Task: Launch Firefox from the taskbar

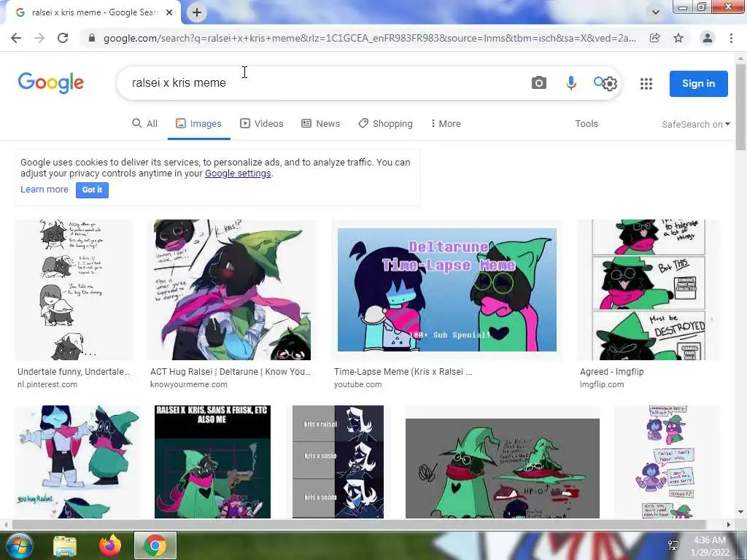Action: pyautogui.click(x=110, y=545)
